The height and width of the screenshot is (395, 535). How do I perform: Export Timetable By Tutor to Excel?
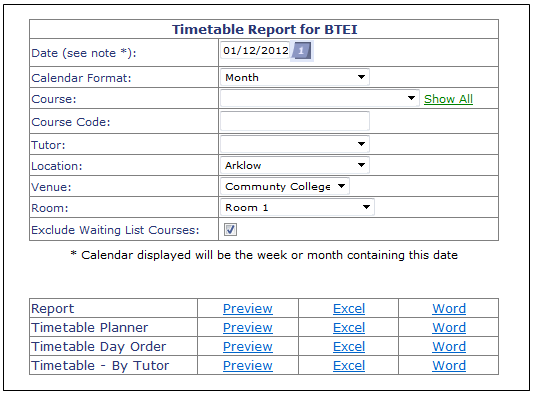(x=349, y=366)
